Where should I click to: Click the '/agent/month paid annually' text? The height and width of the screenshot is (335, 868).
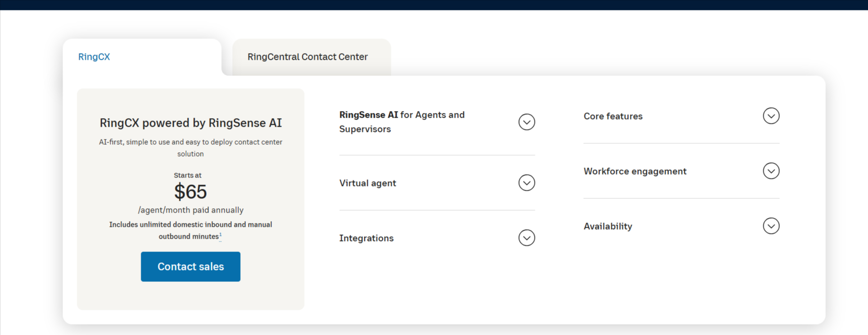pyautogui.click(x=190, y=210)
